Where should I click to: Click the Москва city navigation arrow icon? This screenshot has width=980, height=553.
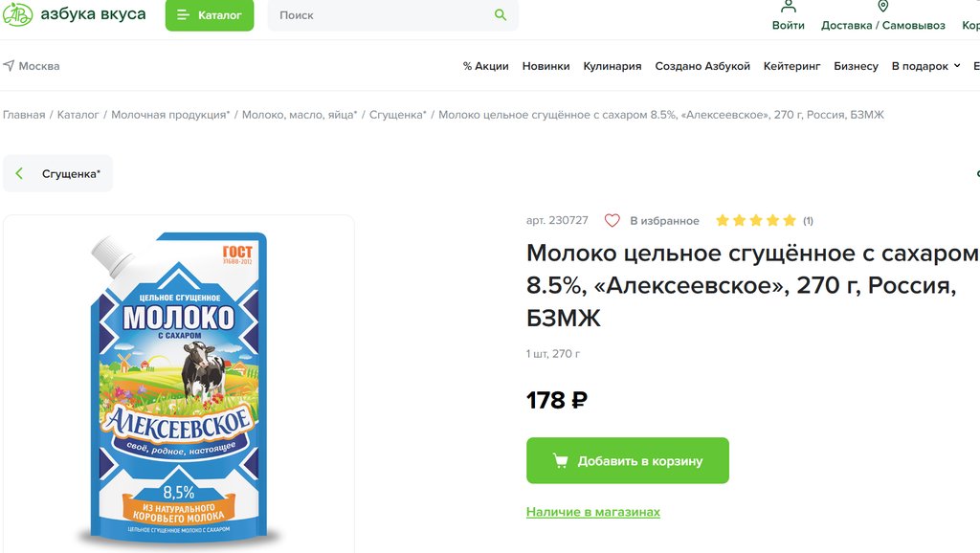9,66
